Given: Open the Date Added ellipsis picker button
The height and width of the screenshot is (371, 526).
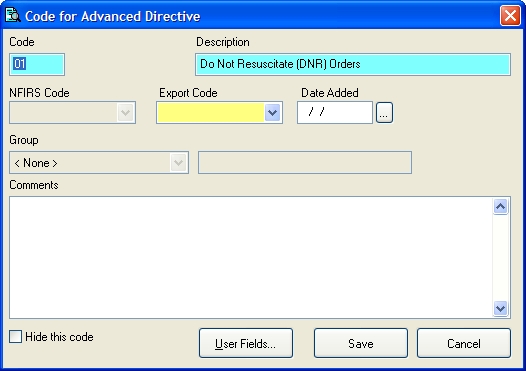Looking at the screenshot, I should [384, 113].
